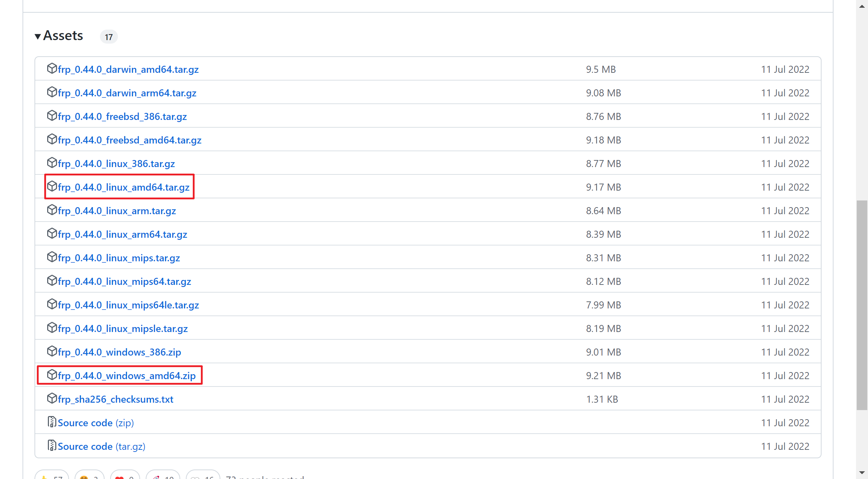
Task: Click scrollbar down arrow
Action: click(x=862, y=473)
